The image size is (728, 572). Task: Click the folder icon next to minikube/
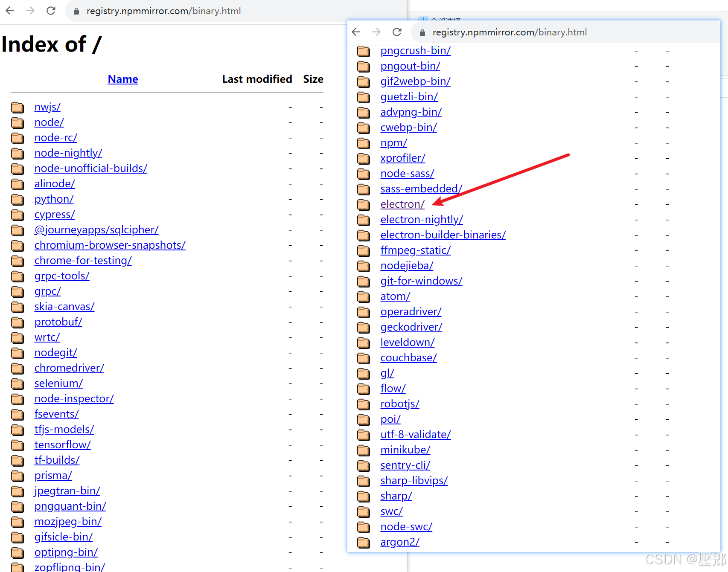pos(364,450)
